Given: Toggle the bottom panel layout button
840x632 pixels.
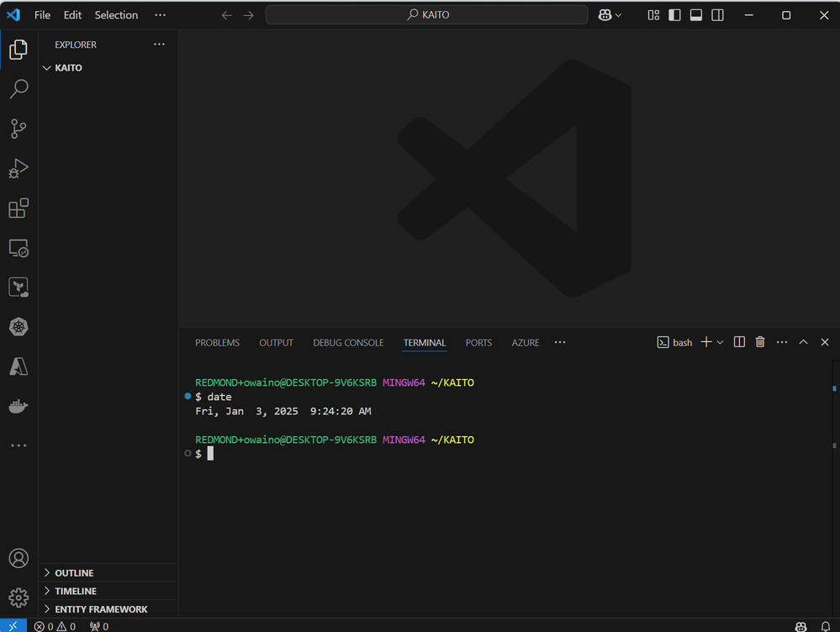Looking at the screenshot, I should (x=696, y=15).
